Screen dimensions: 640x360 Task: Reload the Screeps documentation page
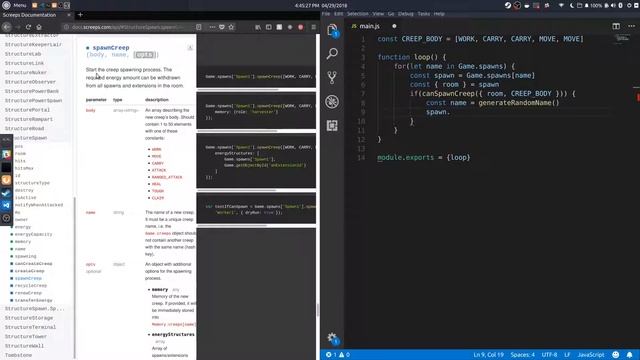tap(28, 27)
